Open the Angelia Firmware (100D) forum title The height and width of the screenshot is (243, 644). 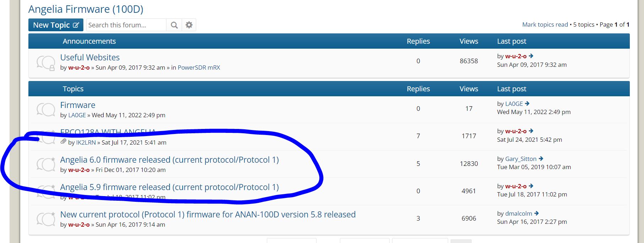coord(86,9)
